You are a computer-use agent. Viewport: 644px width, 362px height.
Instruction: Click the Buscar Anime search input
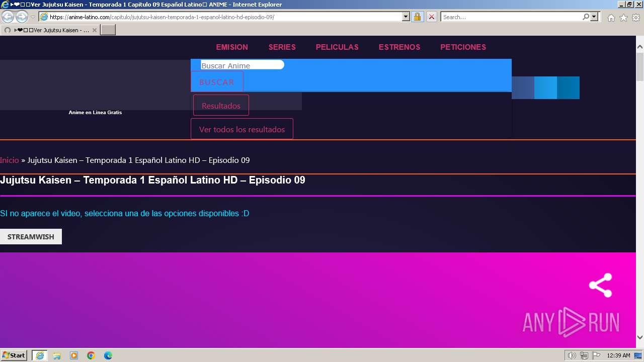point(243,65)
